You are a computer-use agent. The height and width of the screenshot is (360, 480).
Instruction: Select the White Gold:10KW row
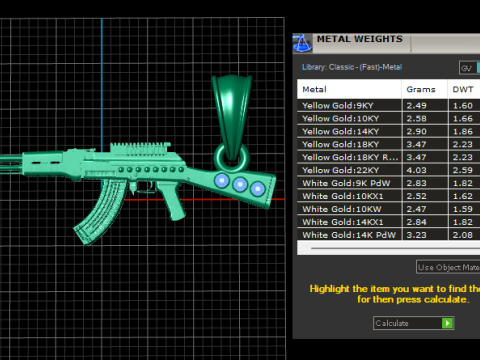tap(389, 209)
